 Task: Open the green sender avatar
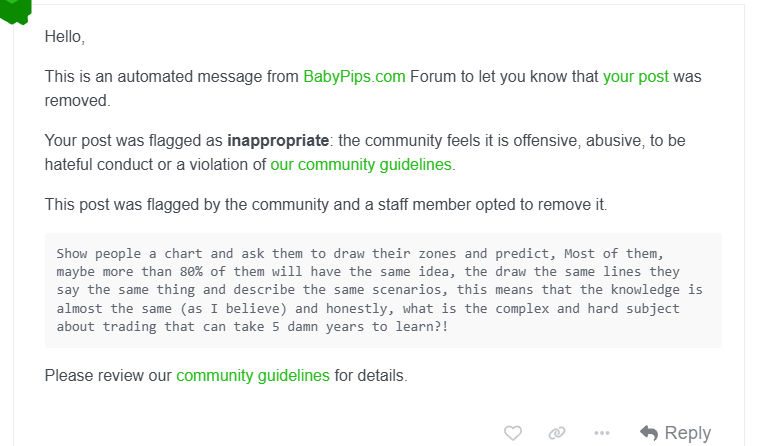pyautogui.click(x=15, y=11)
